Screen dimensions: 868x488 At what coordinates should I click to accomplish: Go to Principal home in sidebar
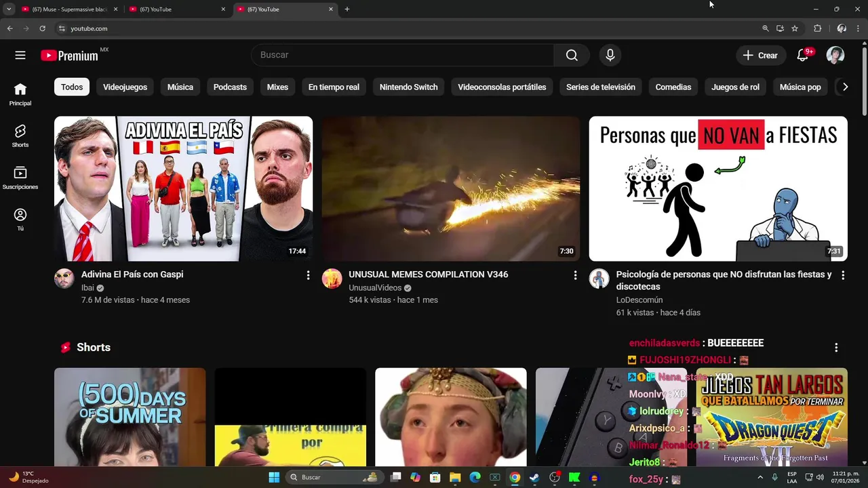point(20,95)
